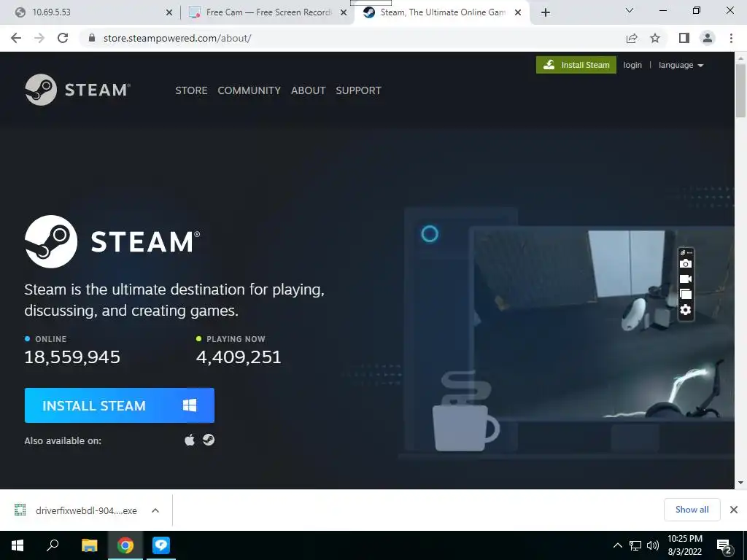747x560 pixels.
Task: Click the camera icon in the recorder toolbar
Action: [x=686, y=263]
